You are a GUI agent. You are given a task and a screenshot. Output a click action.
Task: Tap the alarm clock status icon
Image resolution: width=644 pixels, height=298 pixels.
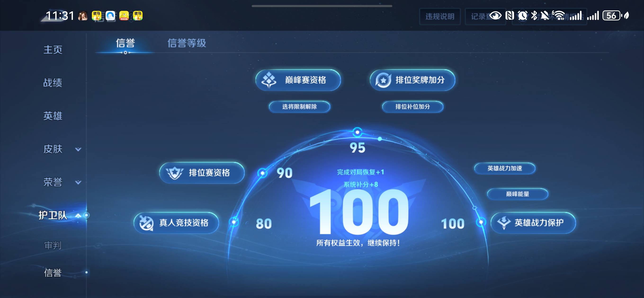click(523, 16)
